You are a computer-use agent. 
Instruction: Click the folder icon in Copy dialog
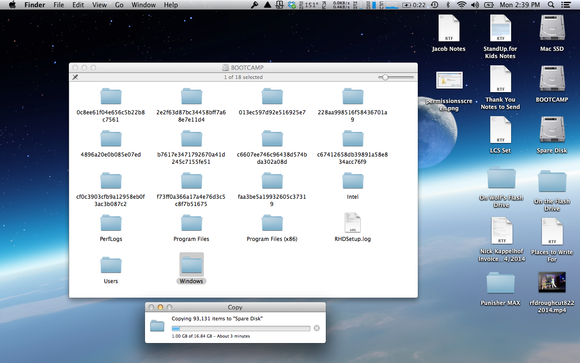point(157,326)
